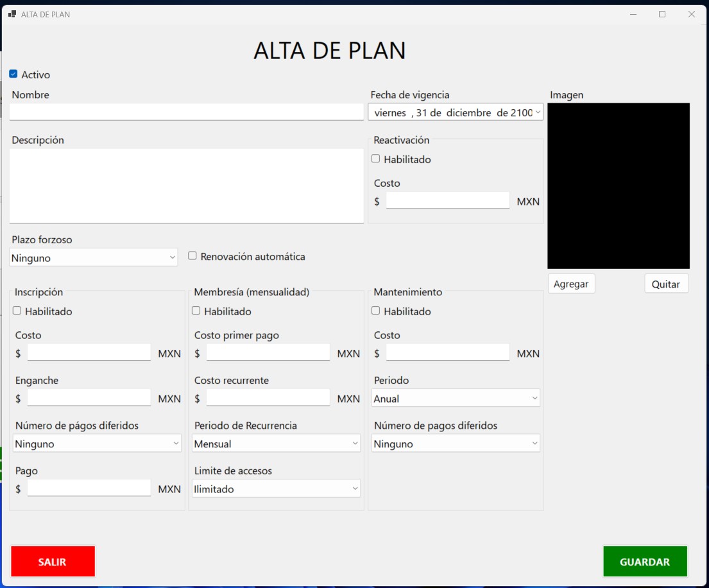This screenshot has width=709, height=588.
Task: Expand the Plazo forzoso dropdown
Action: pyautogui.click(x=94, y=257)
